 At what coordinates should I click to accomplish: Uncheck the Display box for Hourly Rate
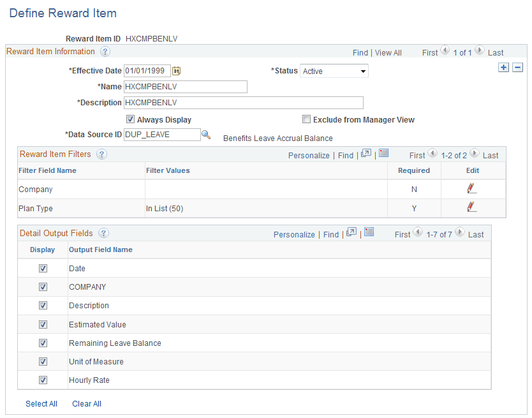point(42,380)
